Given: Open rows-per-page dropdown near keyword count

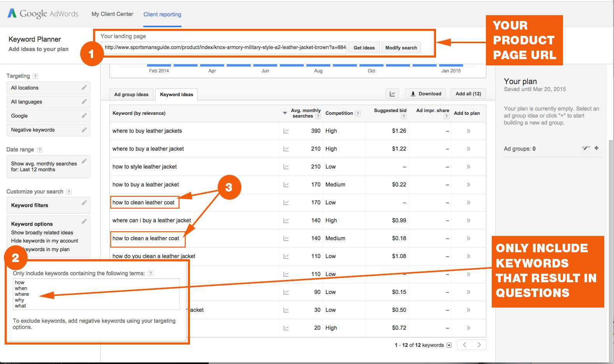Looking at the screenshot, I should click(x=449, y=345).
